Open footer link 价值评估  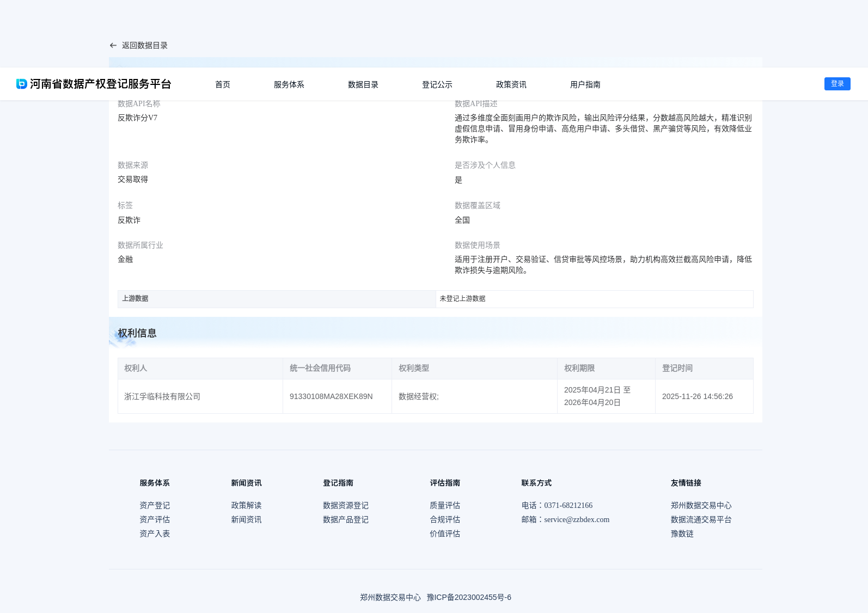[445, 534]
